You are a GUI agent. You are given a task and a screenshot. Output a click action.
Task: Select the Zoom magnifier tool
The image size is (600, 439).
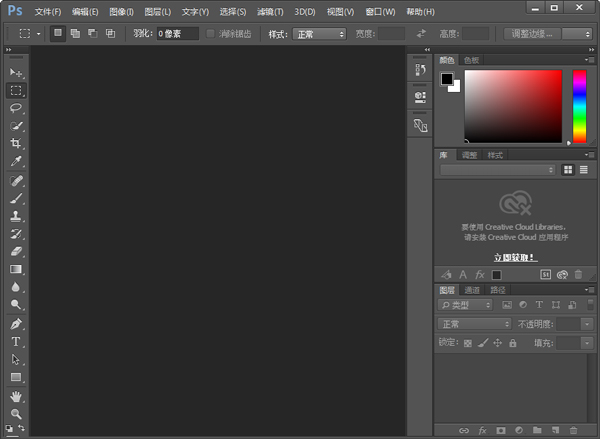[x=16, y=413]
